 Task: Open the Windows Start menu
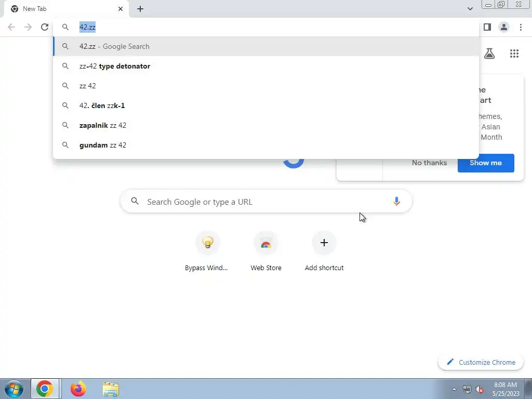pos(14,389)
